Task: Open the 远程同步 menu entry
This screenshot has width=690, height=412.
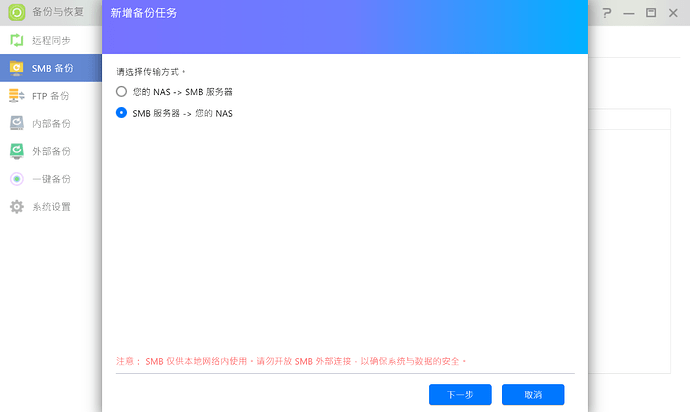Action: click(51, 41)
